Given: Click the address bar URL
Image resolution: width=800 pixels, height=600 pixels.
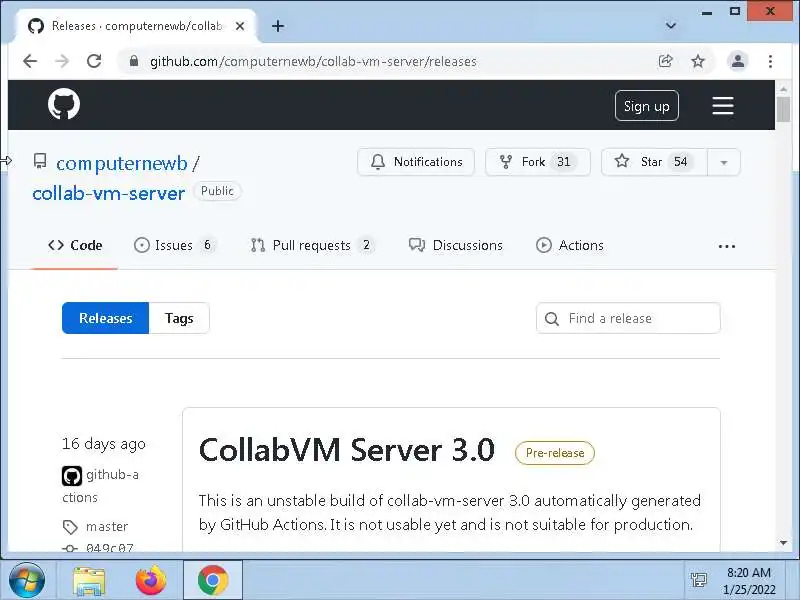Looking at the screenshot, I should (313, 61).
